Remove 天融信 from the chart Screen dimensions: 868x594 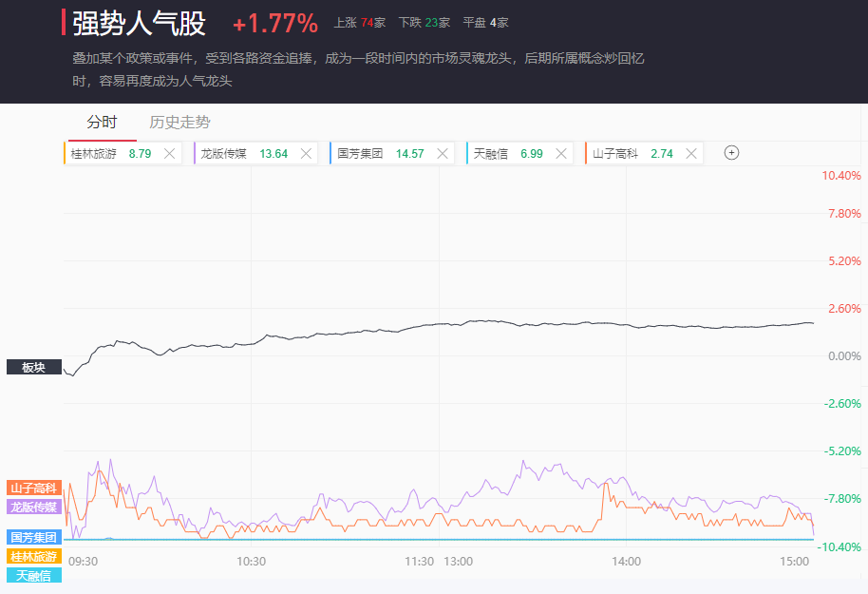[x=560, y=153]
